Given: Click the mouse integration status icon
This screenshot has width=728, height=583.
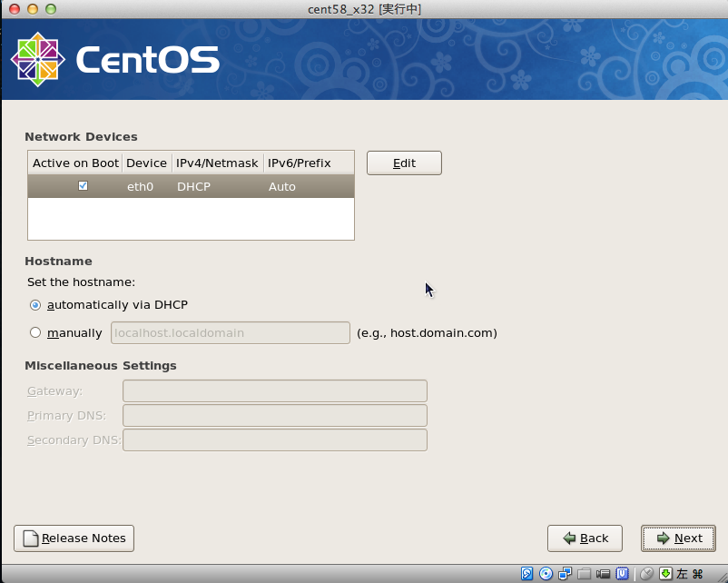Looking at the screenshot, I should coord(646,574).
